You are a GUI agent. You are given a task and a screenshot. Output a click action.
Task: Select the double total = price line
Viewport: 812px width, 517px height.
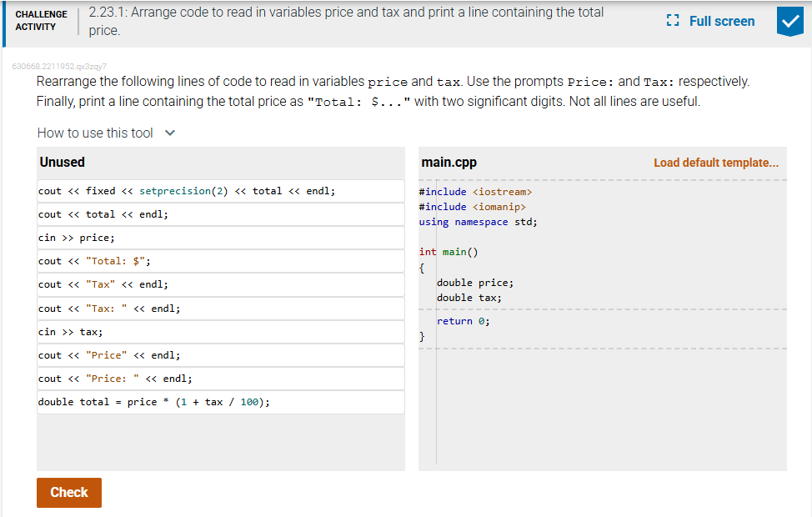221,403
